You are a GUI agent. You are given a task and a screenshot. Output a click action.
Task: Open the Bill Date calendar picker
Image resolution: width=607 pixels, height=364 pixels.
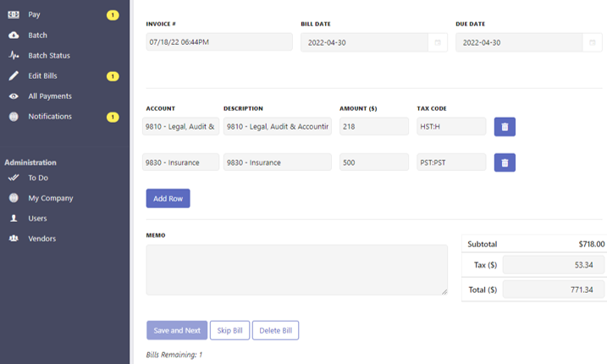(x=438, y=42)
